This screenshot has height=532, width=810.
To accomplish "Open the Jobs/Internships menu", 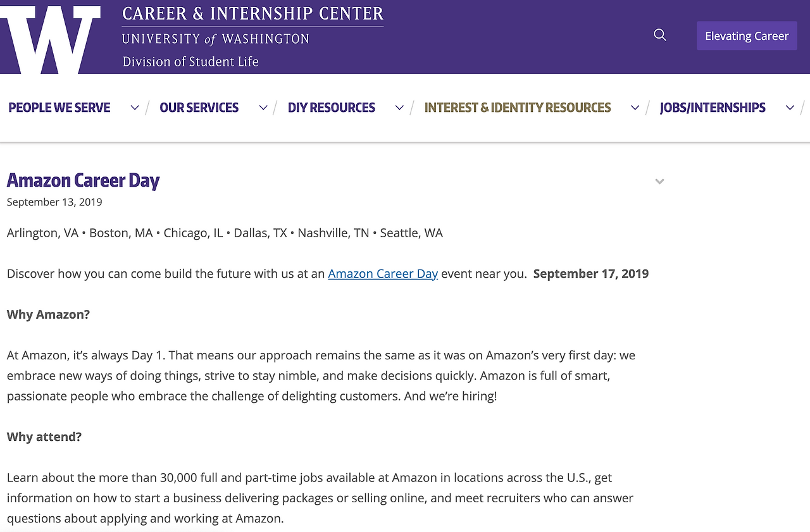I will [713, 108].
